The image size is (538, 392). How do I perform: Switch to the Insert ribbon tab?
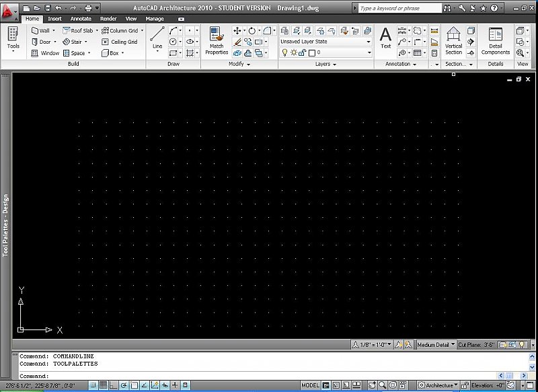click(x=54, y=19)
